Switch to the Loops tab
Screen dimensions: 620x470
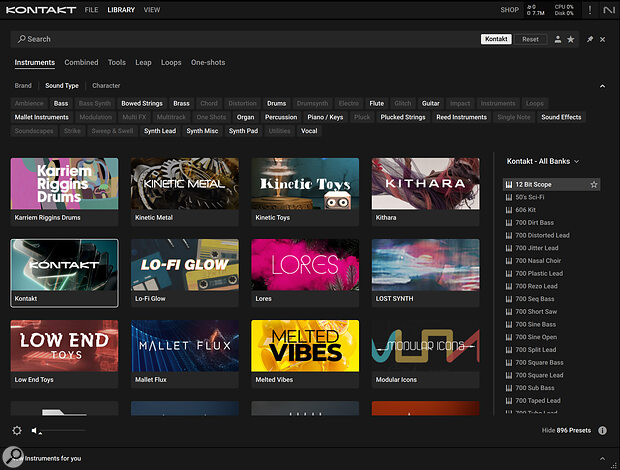coord(171,62)
